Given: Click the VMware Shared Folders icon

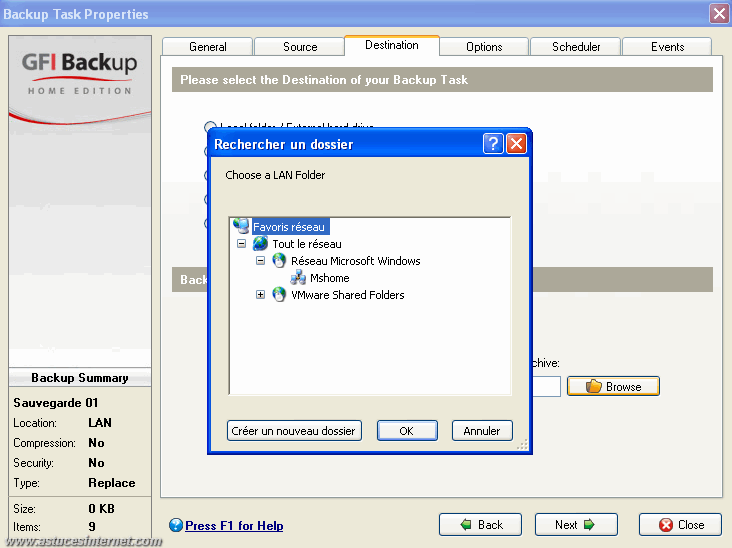Looking at the screenshot, I should [x=279, y=295].
